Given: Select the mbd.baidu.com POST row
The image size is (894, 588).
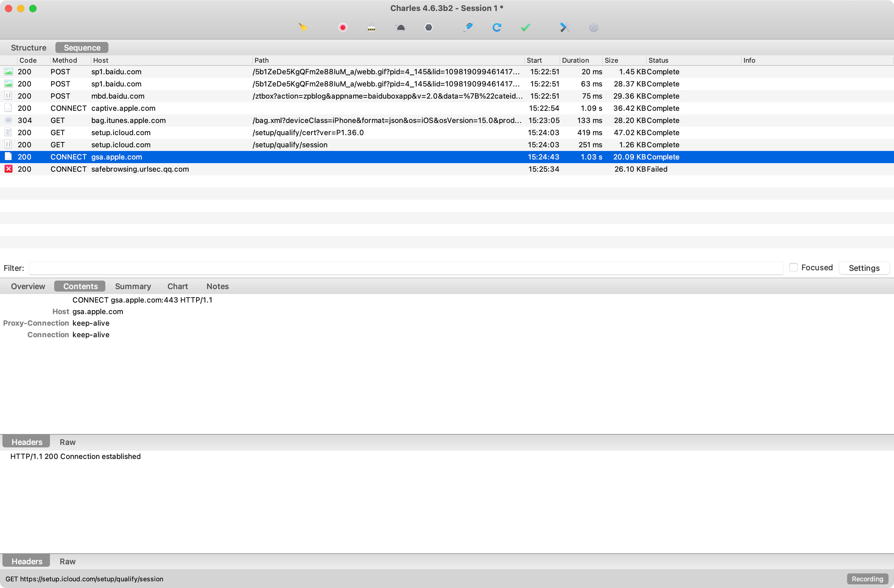Looking at the screenshot, I should [x=447, y=96].
